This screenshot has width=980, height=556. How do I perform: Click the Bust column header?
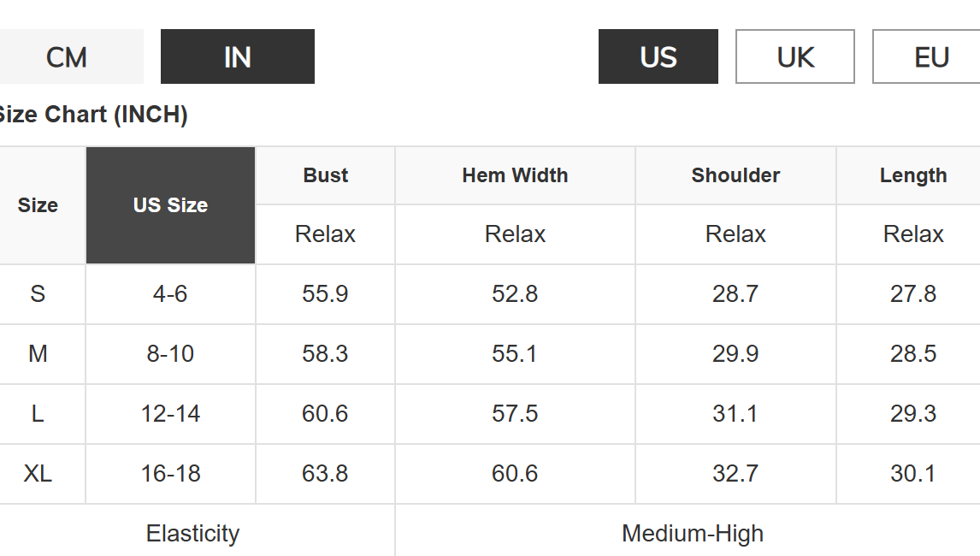coord(325,175)
